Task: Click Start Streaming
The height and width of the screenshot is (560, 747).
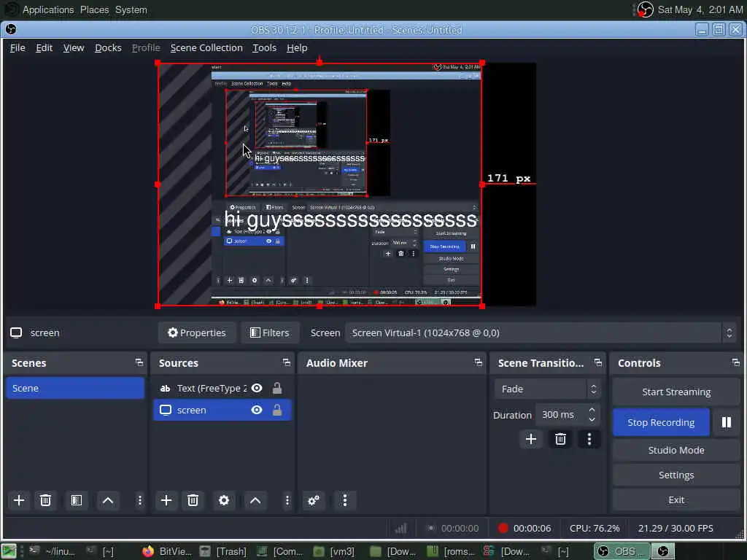Action: (676, 392)
